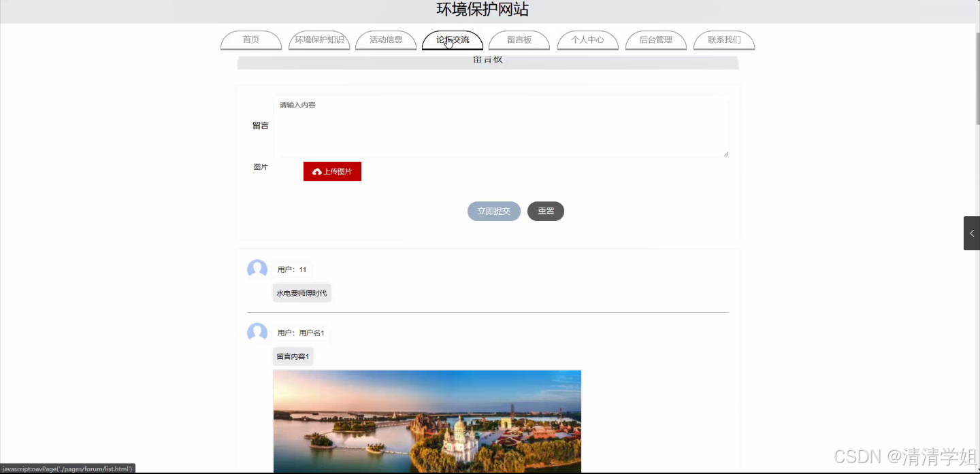Select the 活动信息 tab
Screen dimensions: 980x474
pos(385,40)
